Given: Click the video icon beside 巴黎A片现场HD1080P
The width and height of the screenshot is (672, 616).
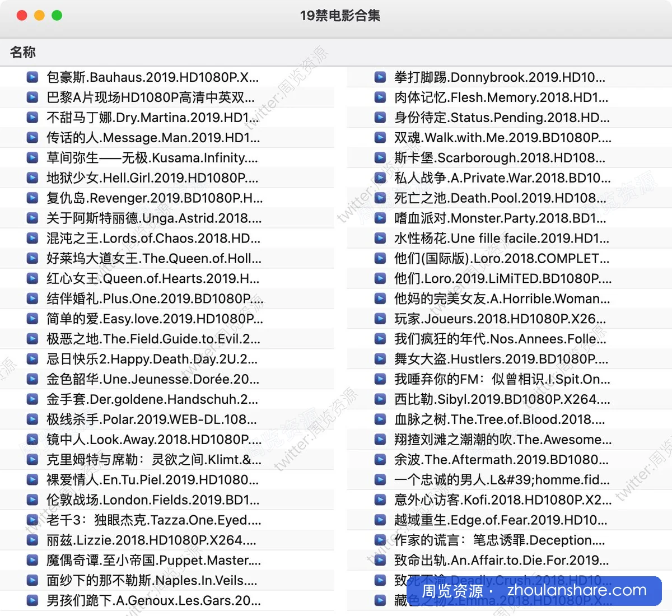Looking at the screenshot, I should tap(32, 97).
